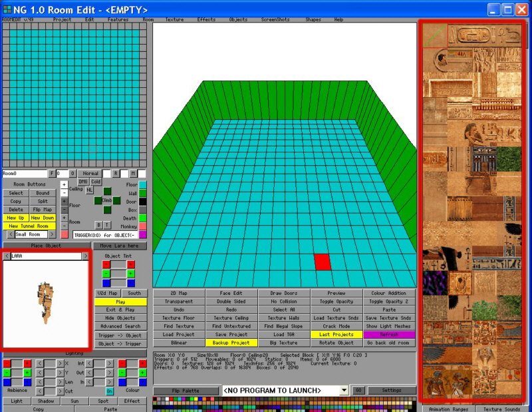
Task: Click the pink Monkey color square
Action: (x=142, y=226)
